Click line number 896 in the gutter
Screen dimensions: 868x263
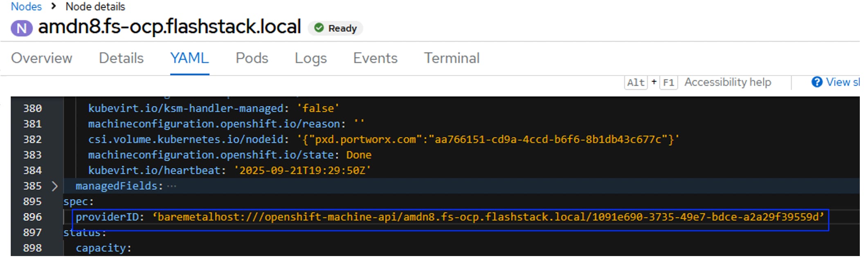click(32, 217)
